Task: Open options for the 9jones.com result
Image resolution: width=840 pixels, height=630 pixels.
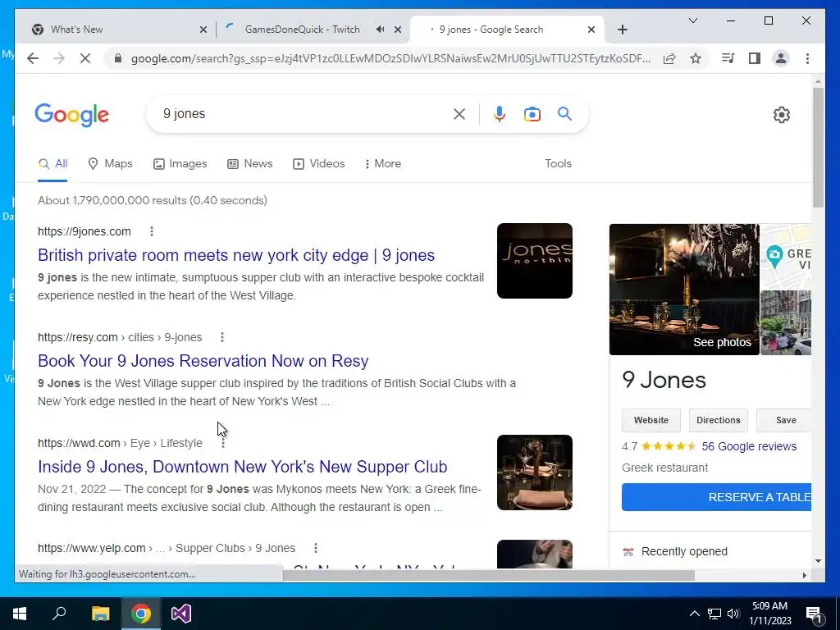Action: pos(152,231)
